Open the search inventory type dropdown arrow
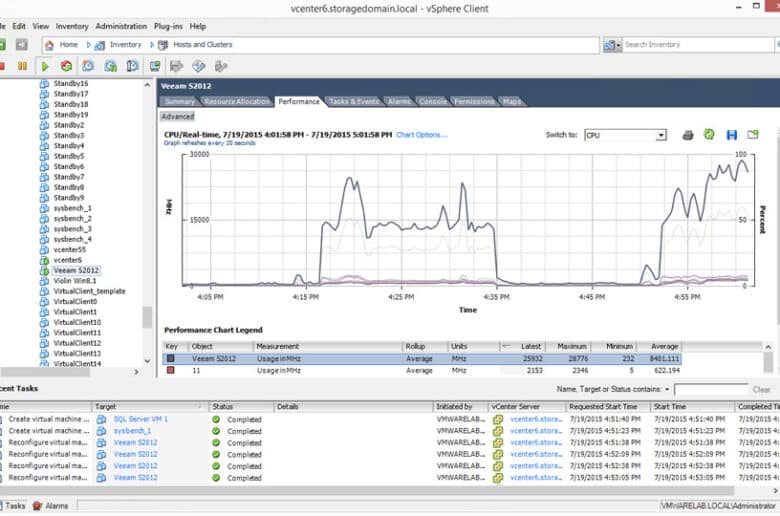The height and width of the screenshot is (516, 780). 618,45
